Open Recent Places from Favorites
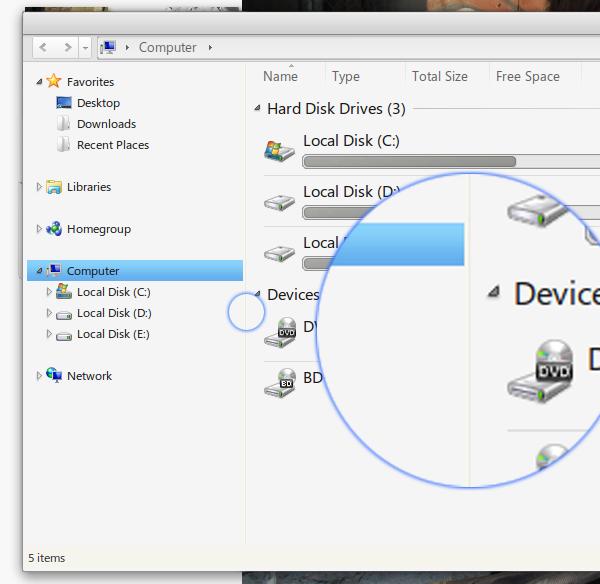 click(x=113, y=145)
